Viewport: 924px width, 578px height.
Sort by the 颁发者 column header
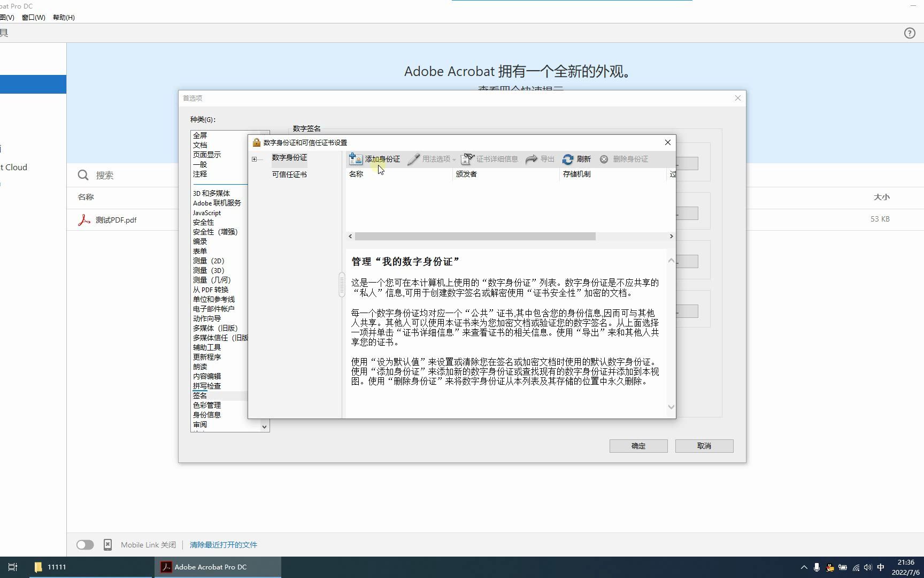[506, 174]
